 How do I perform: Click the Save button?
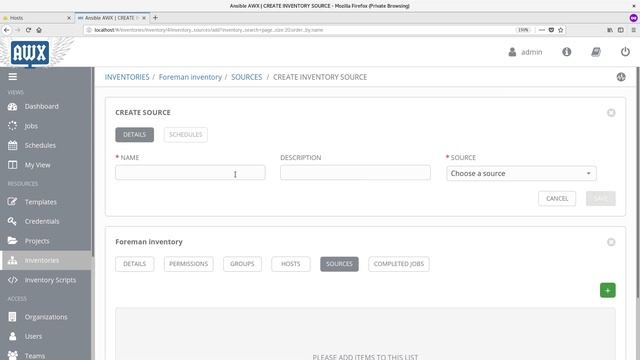click(600, 198)
